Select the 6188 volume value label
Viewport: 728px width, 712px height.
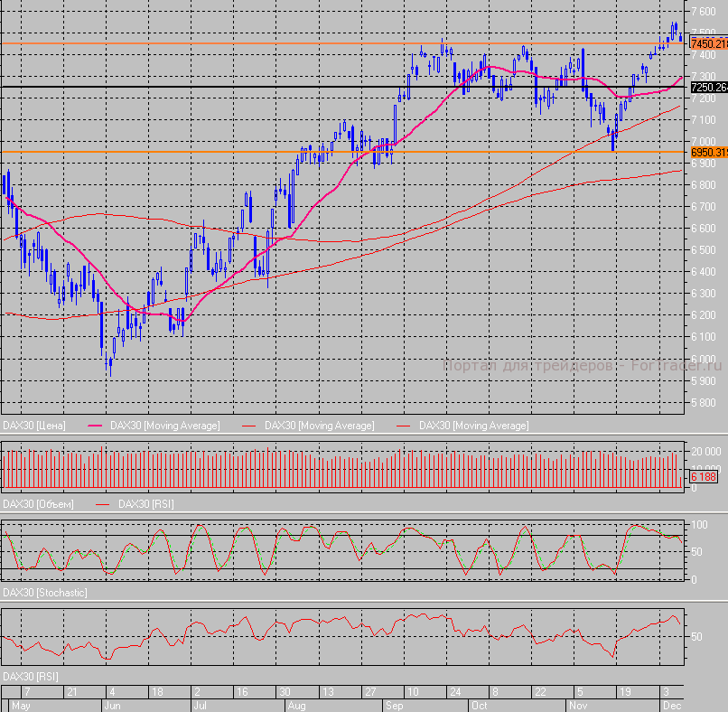703,476
